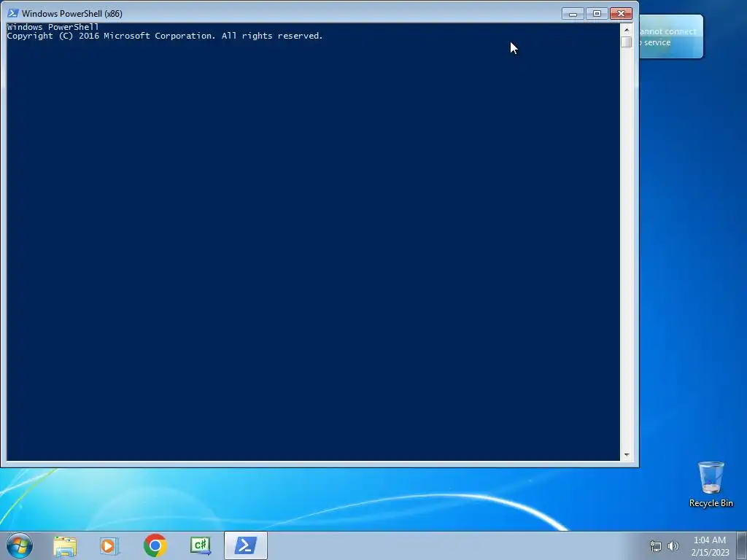Click the 'Windows PowerShell' console header text
The width and height of the screenshot is (747, 560).
tap(53, 27)
